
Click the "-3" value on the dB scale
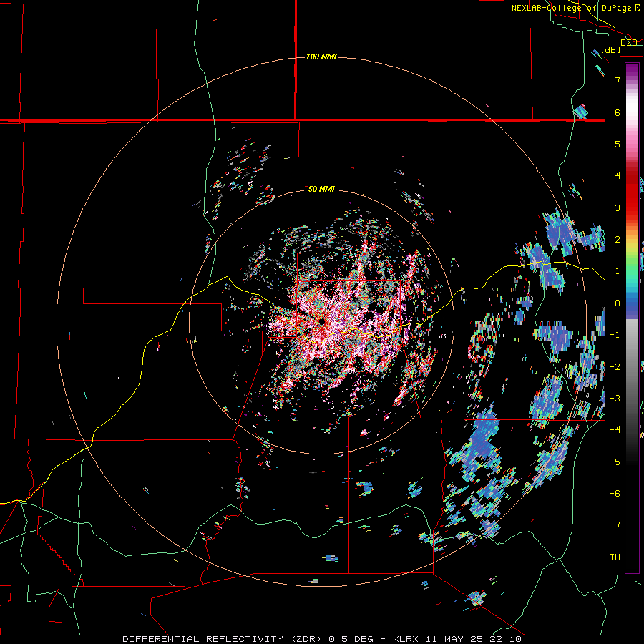tap(615, 398)
